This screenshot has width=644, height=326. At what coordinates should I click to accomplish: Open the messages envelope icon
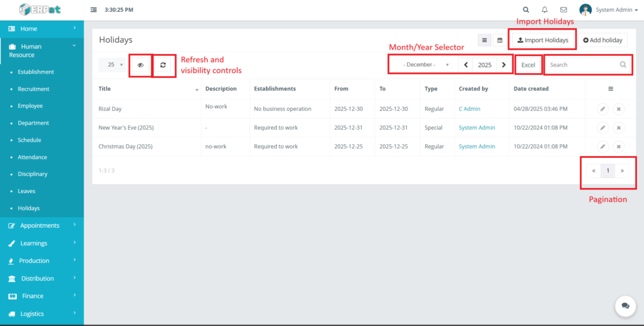pyautogui.click(x=563, y=10)
